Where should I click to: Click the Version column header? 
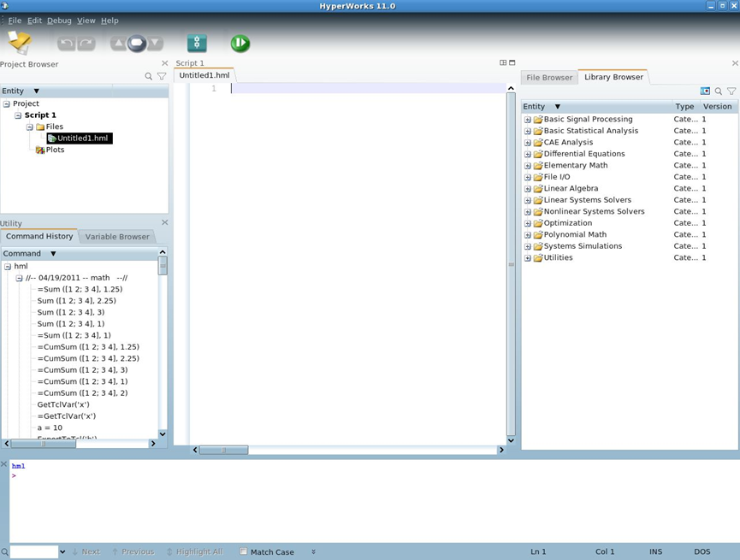pos(718,107)
